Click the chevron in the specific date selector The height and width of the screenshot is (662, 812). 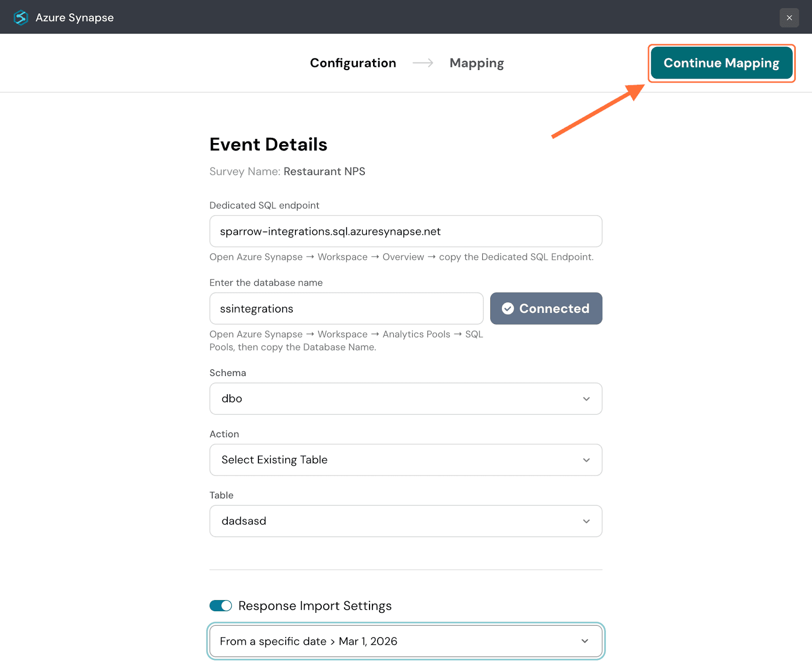585,641
